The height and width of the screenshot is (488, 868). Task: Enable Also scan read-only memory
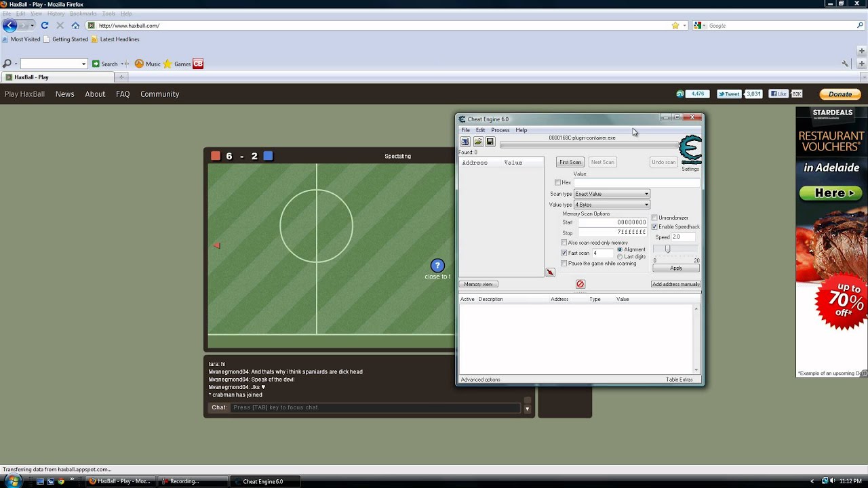564,243
